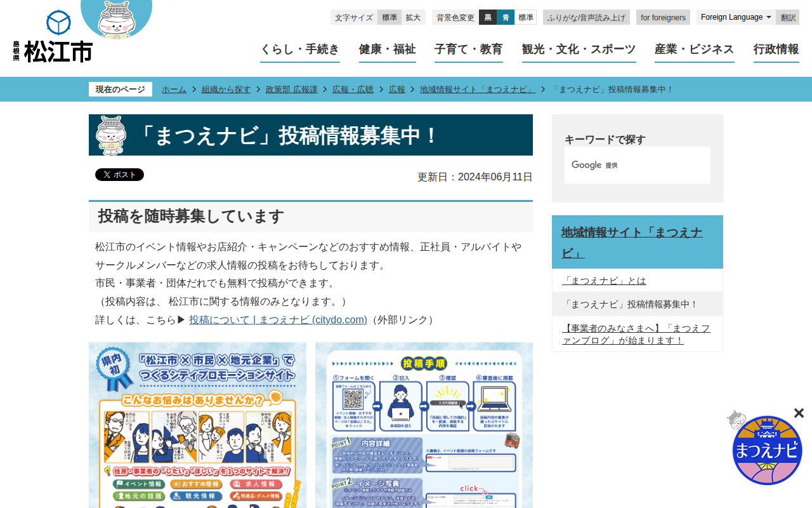
Task: Open 「まつえナビ」とは sidebar link
Action: (x=604, y=281)
